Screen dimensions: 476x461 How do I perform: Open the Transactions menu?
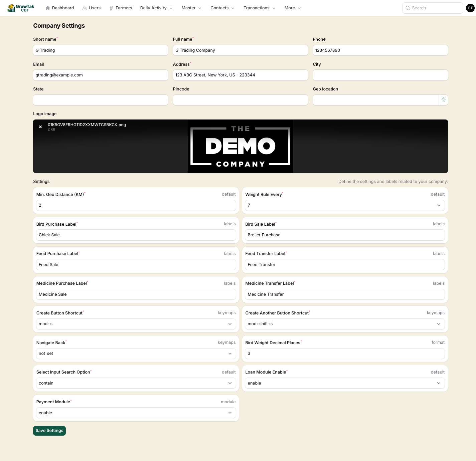pos(260,8)
